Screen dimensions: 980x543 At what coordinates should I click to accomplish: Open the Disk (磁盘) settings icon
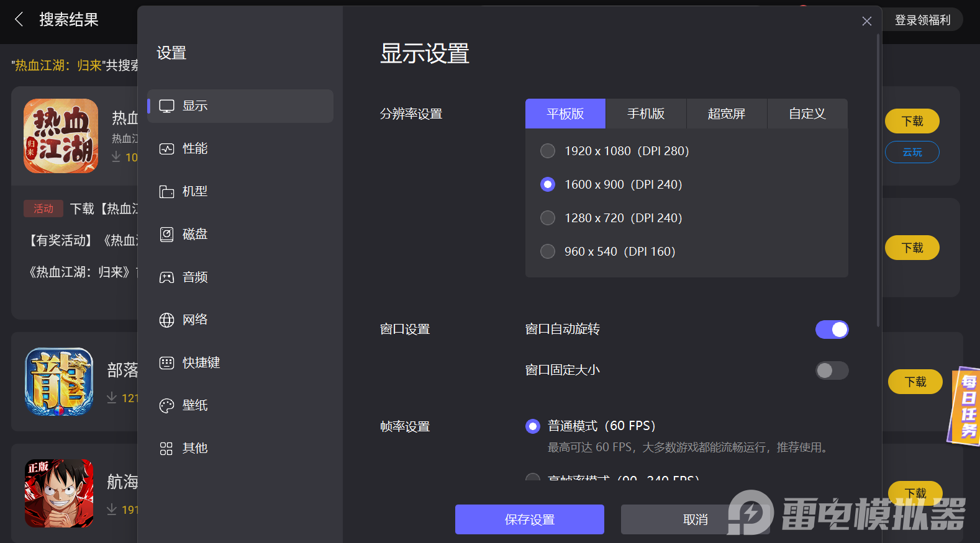(x=166, y=235)
